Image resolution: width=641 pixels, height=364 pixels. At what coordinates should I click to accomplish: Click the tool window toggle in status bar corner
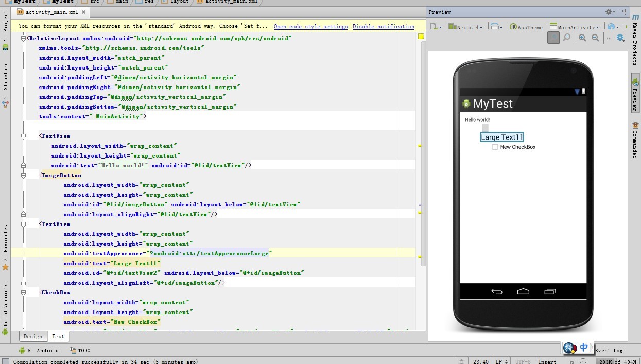[x=6, y=361]
